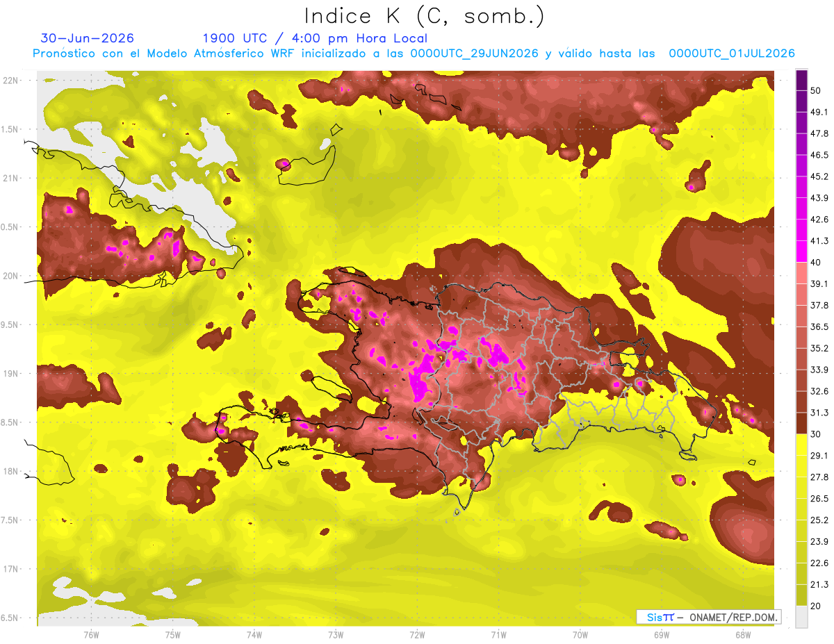Click the colorbar value 42.6
Screen dimensions: 834x644
(x=819, y=220)
